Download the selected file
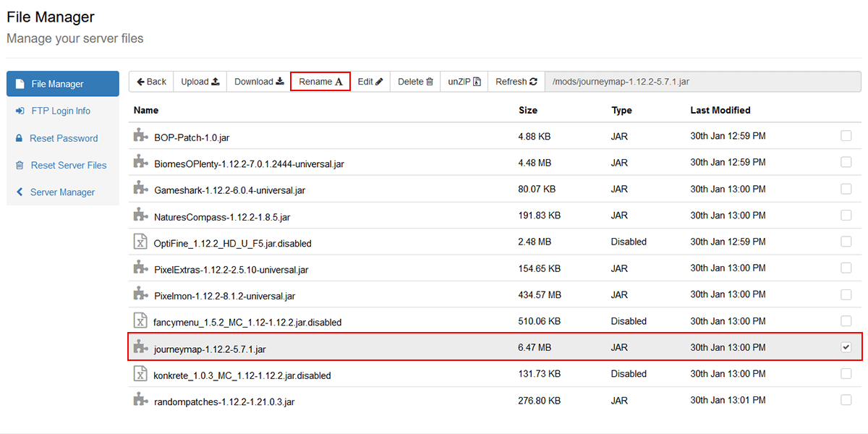Viewport: 868px width, 434px height. pos(259,82)
